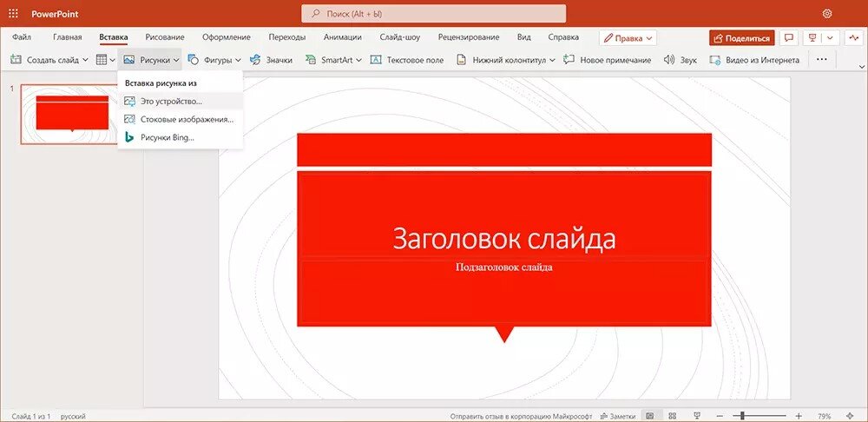
Task: Collapse the Рисунки dropdown chevron
Action: [x=176, y=60]
